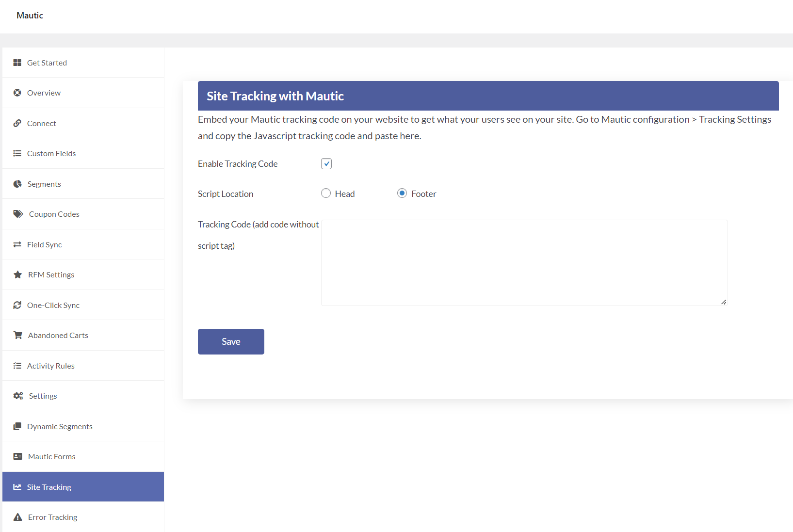This screenshot has height=532, width=793.
Task: Go to the Connect section
Action: point(83,123)
